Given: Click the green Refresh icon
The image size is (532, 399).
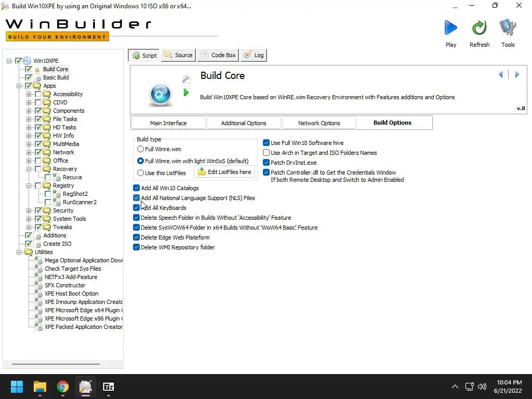Looking at the screenshot, I should click(x=479, y=28).
